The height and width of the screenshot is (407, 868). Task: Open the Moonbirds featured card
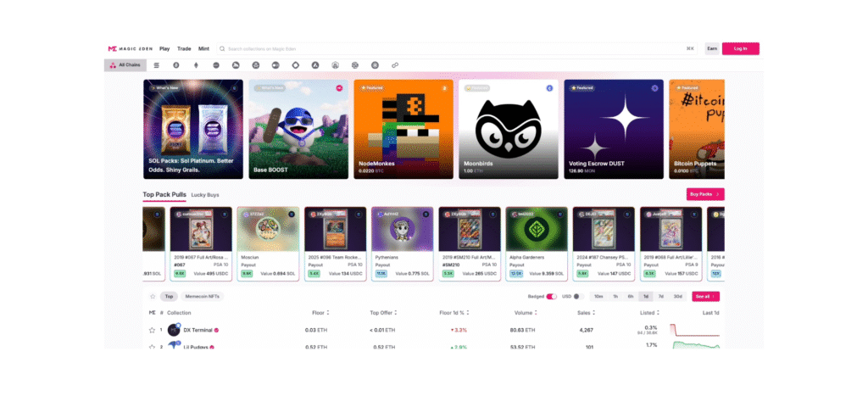click(509, 129)
